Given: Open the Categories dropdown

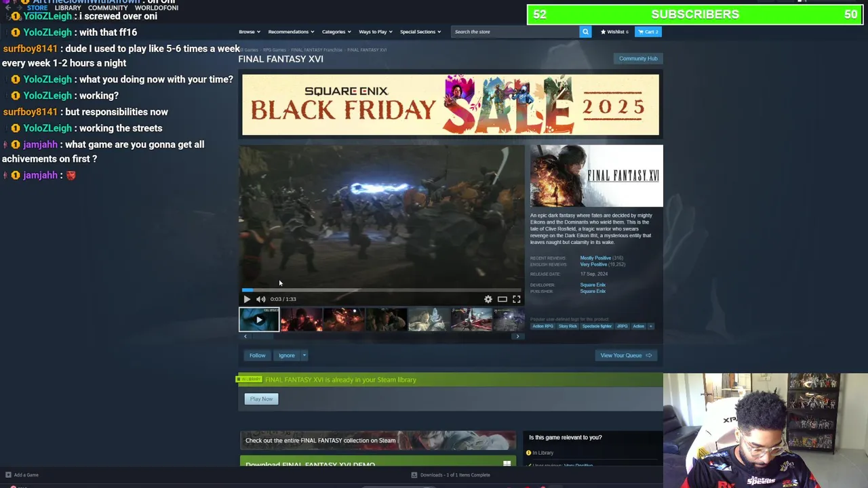Looking at the screenshot, I should point(336,32).
